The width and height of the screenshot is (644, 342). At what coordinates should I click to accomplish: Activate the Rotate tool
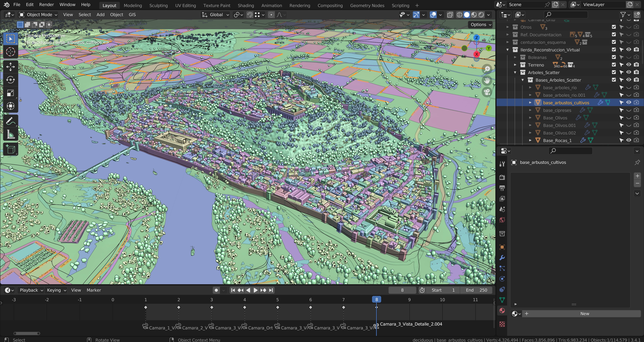10,80
